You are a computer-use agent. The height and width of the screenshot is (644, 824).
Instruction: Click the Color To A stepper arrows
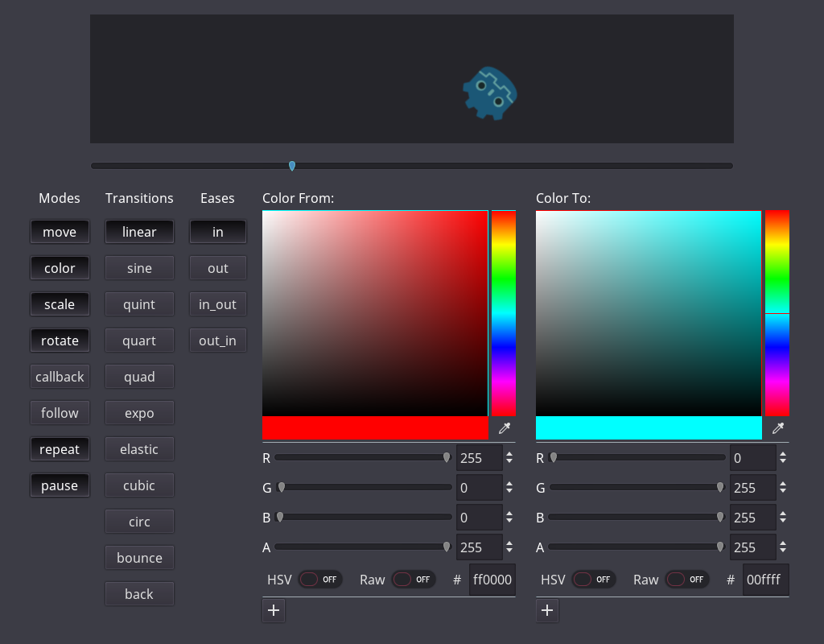[783, 547]
